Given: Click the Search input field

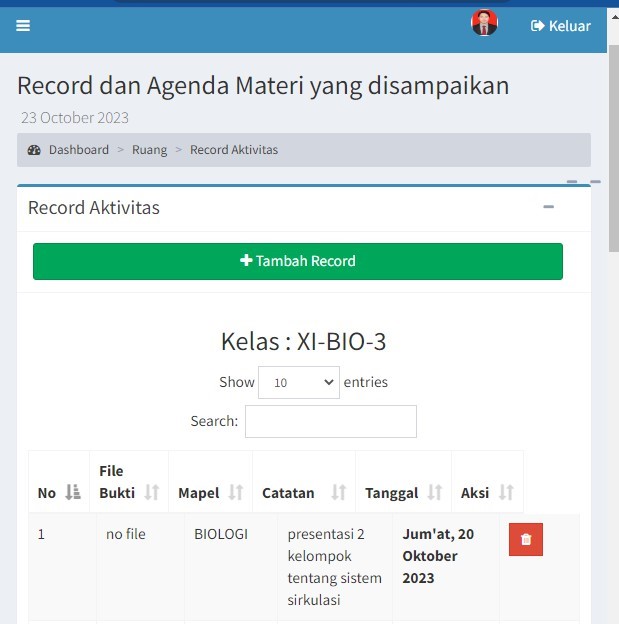Looking at the screenshot, I should [x=330, y=421].
